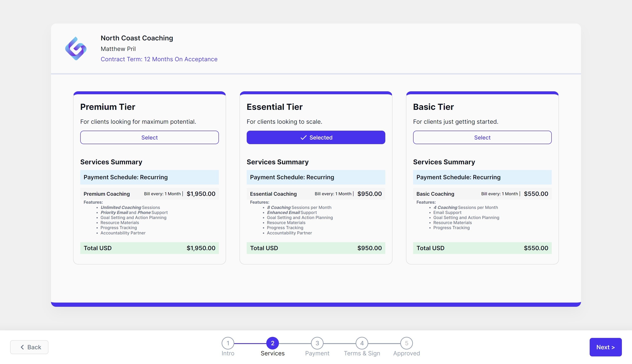Go to step 1 Intro circle
The image size is (632, 364).
[x=228, y=343]
